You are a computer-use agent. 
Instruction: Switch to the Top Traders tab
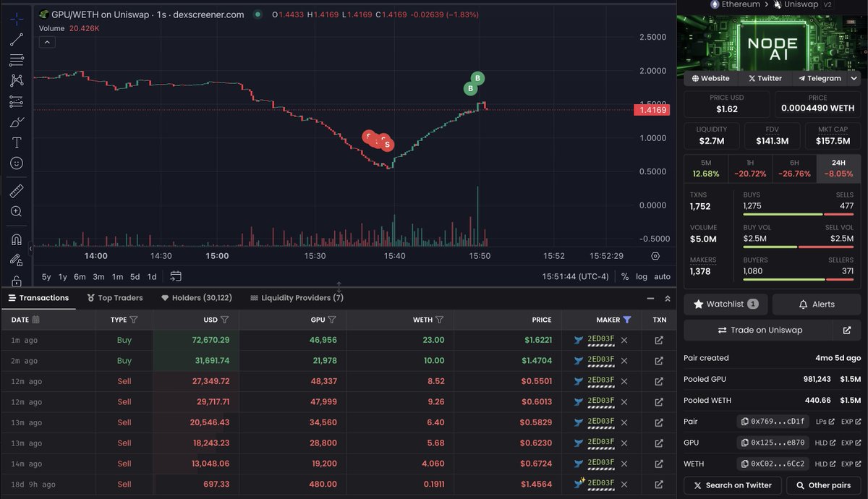coord(115,298)
